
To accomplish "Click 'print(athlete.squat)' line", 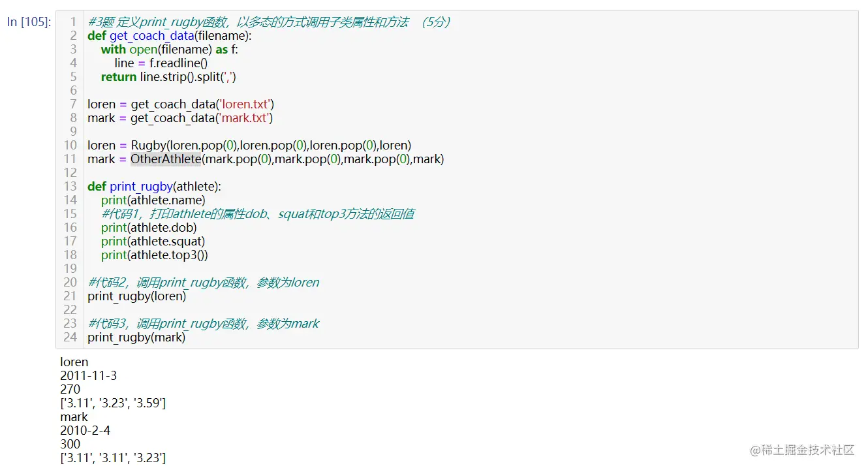I will [153, 241].
